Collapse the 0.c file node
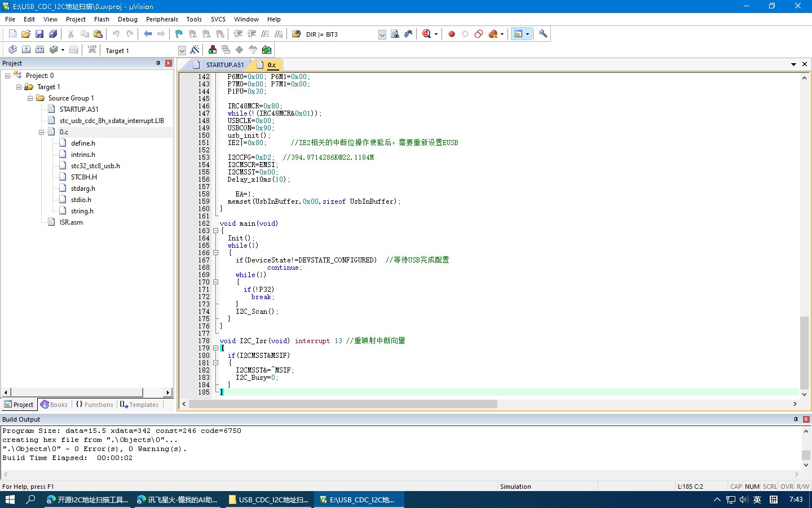Viewport: 812px width, 508px height. tap(42, 132)
